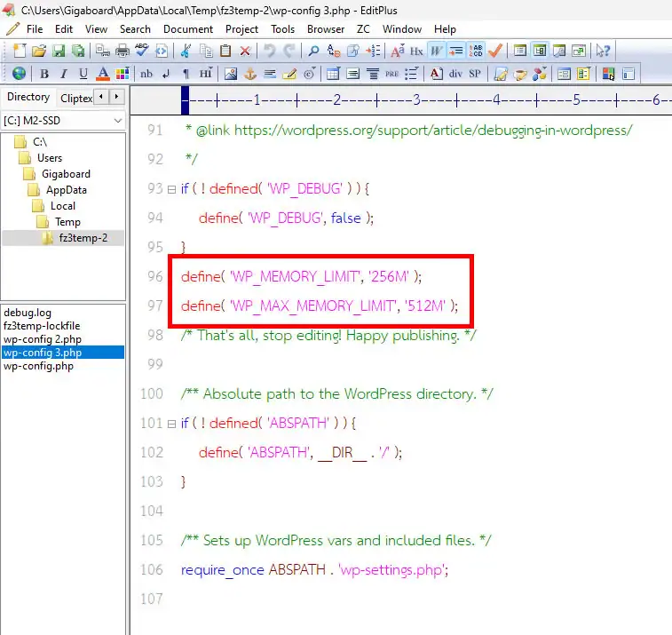Open the Replace tool icon
This screenshot has width=672, height=635.
[x=334, y=51]
